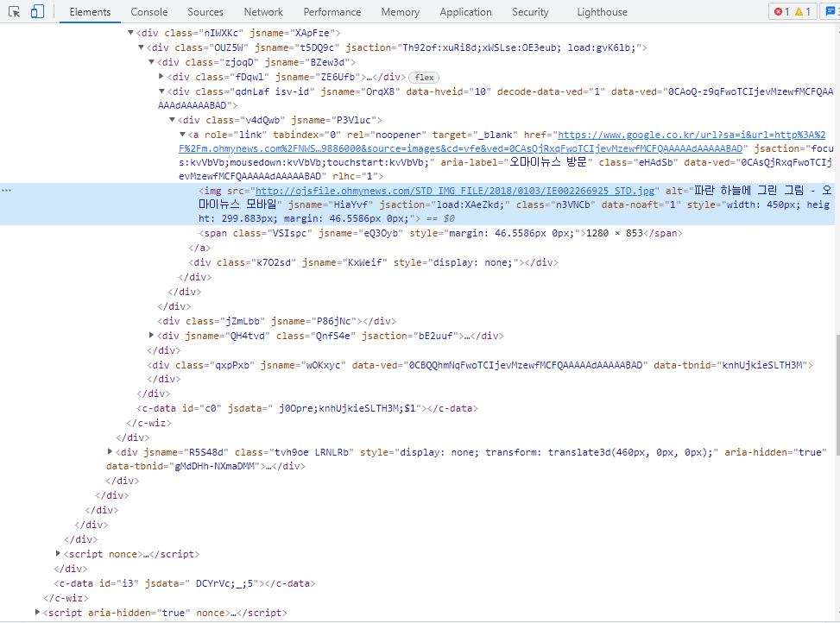Open the Sources tab
The image size is (840, 623).
[x=205, y=12]
